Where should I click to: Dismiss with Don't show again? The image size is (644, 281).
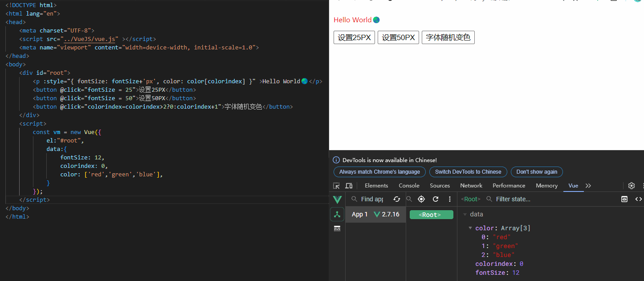point(537,172)
